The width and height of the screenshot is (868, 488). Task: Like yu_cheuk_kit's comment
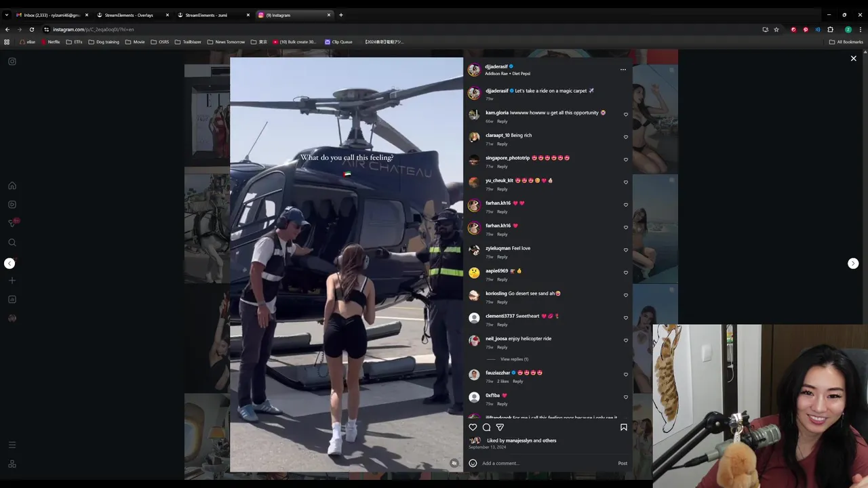click(626, 182)
